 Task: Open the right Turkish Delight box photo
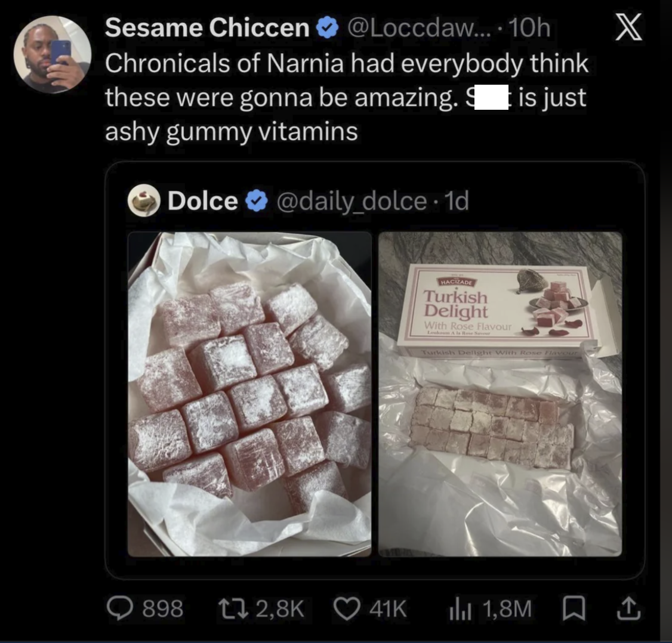500,394
